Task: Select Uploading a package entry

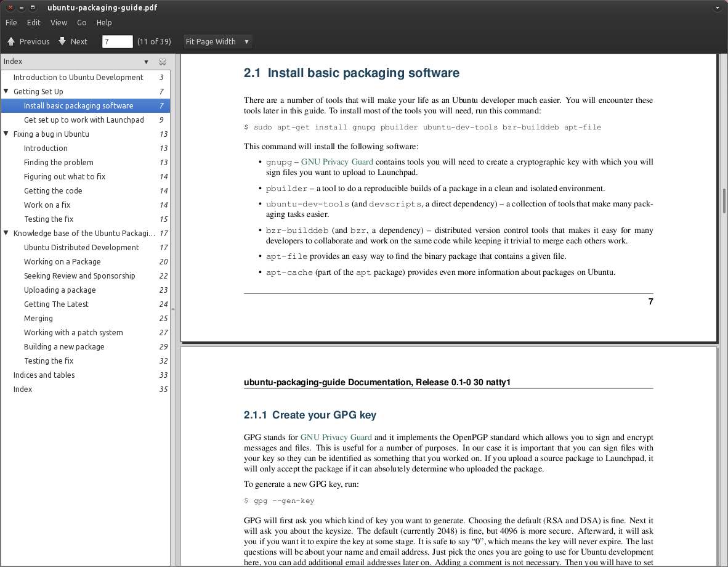Action: pos(86,290)
